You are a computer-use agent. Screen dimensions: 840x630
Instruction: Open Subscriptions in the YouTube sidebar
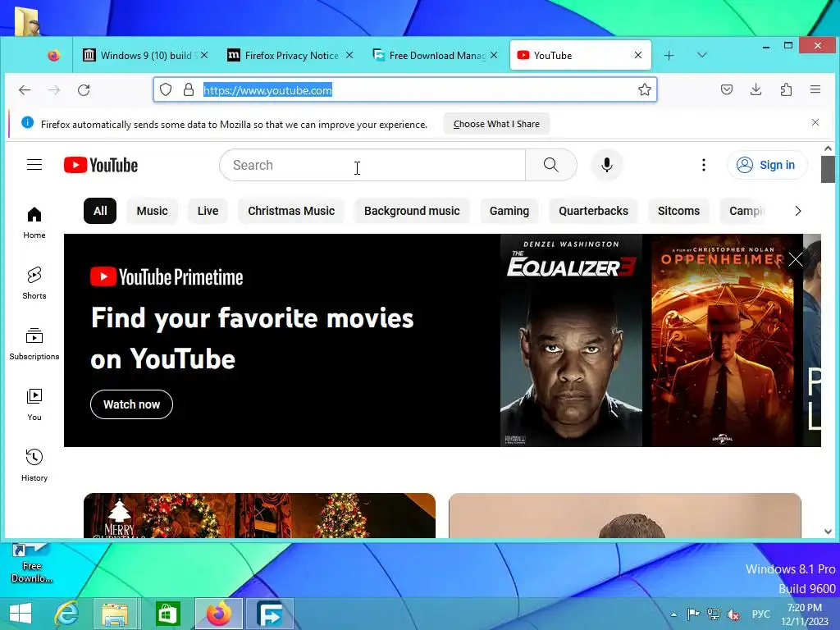click(34, 344)
